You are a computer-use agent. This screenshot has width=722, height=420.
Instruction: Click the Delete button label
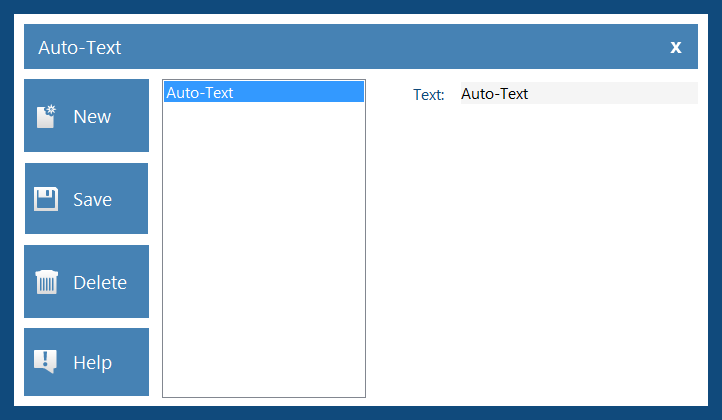click(x=100, y=282)
